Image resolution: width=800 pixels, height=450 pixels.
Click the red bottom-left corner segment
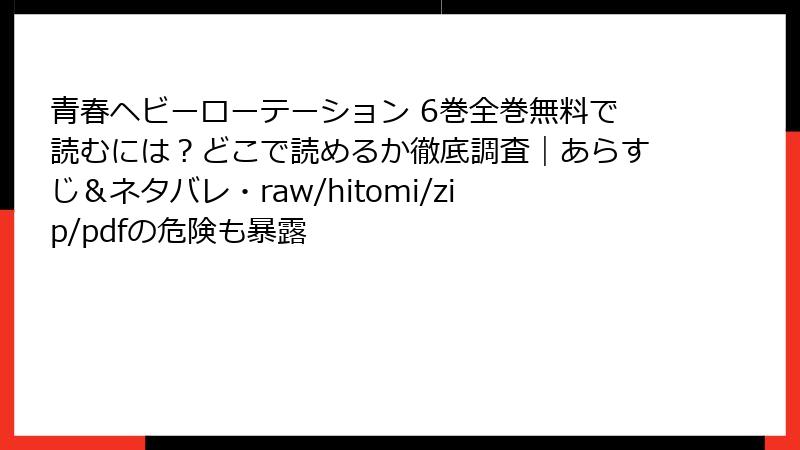[72, 443]
